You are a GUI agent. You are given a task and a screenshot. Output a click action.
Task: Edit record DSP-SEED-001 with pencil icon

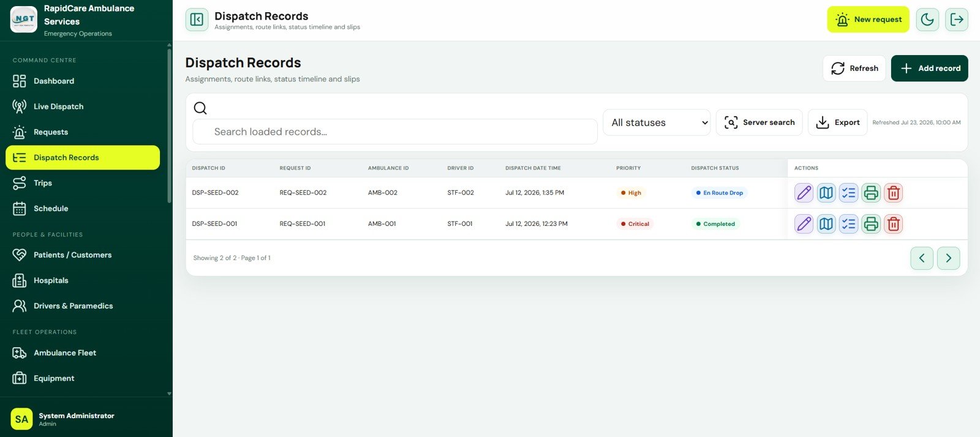pos(804,224)
